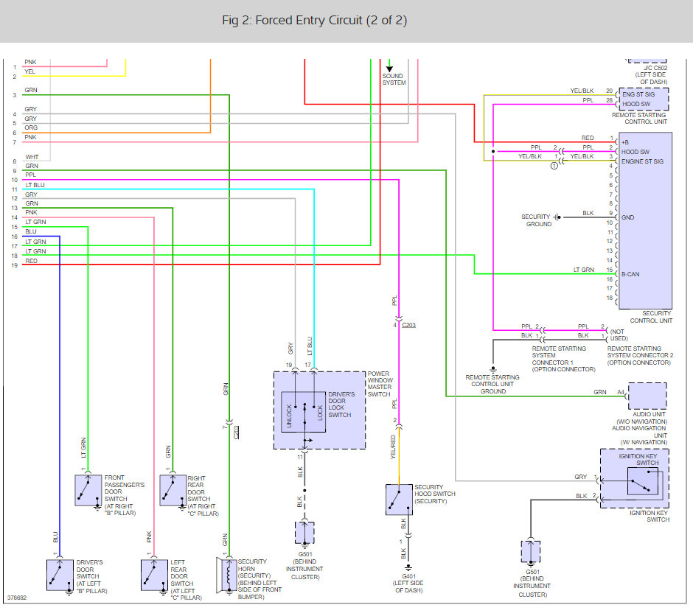Click the Remote Starting Control Unit box

pos(644,99)
